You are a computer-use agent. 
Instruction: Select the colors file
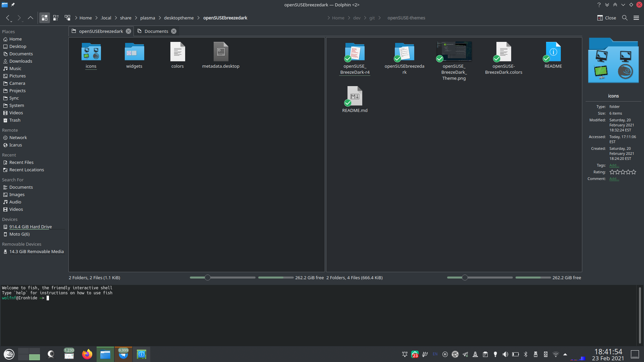(x=177, y=55)
